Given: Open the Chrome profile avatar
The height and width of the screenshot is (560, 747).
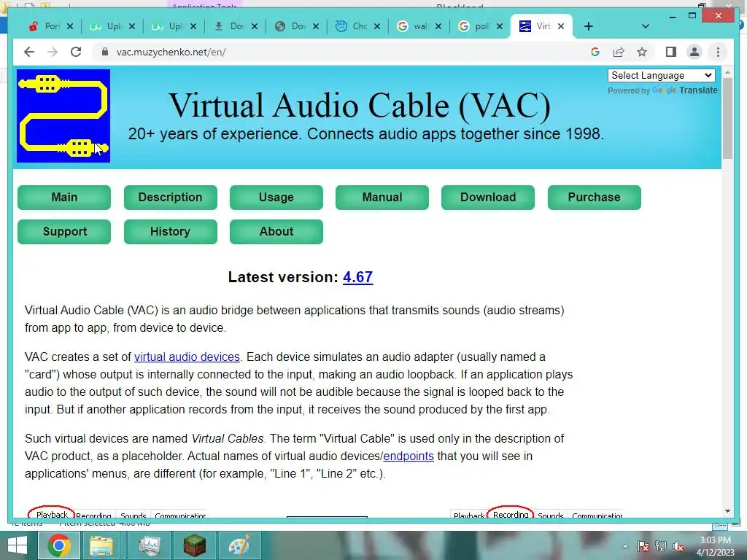Looking at the screenshot, I should pyautogui.click(x=694, y=52).
